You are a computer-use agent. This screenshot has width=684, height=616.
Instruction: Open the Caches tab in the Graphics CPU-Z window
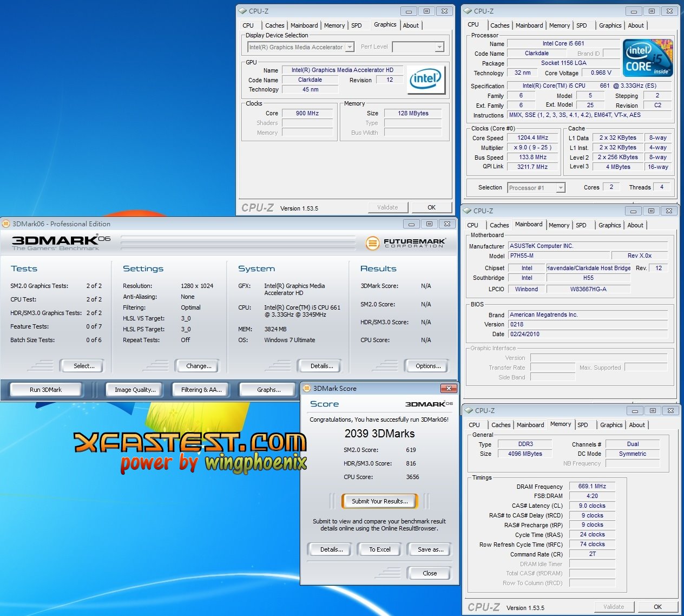point(274,25)
